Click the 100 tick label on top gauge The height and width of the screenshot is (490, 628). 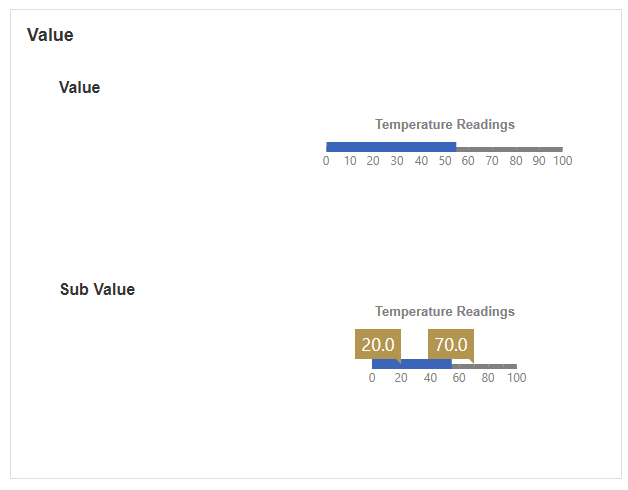[x=563, y=161]
